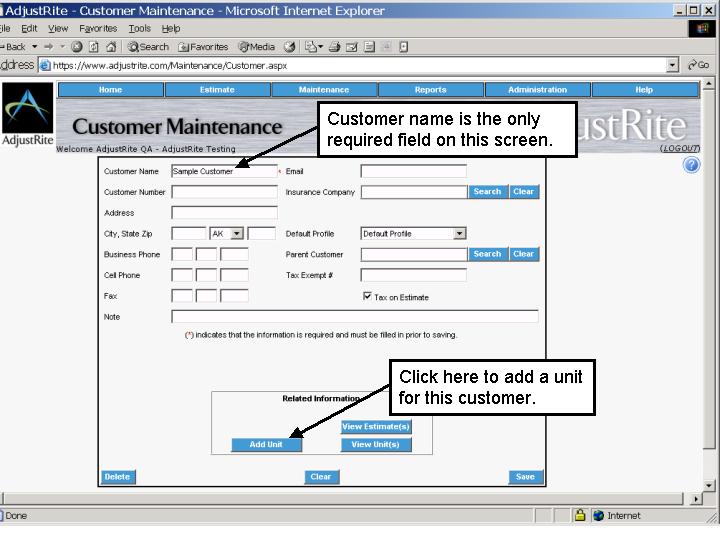Open the Tools menu

140,28
